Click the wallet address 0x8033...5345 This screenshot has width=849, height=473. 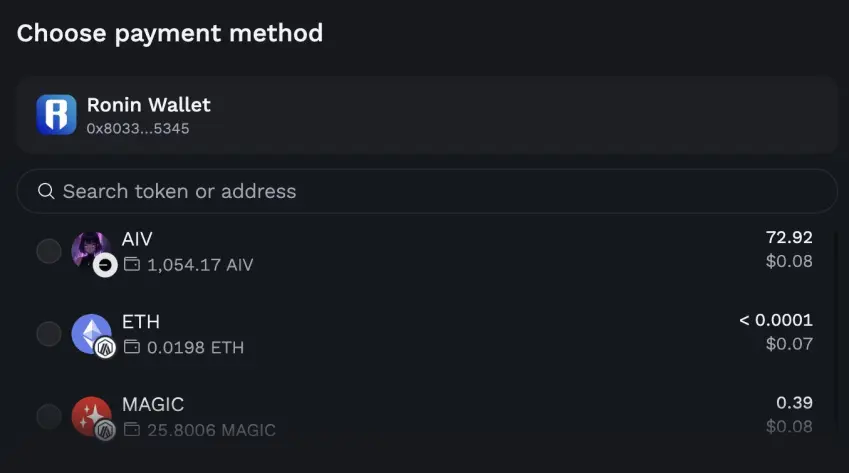coord(138,128)
